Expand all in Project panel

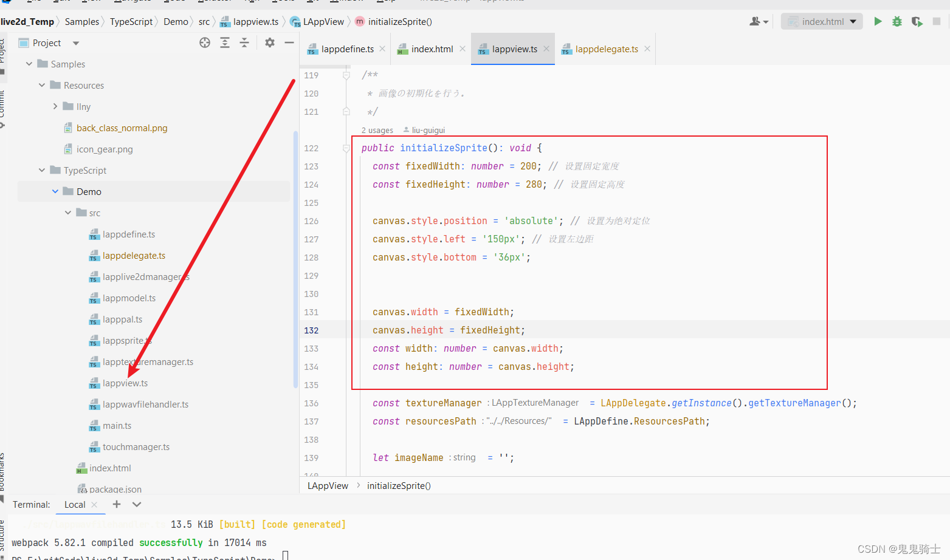pyautogui.click(x=225, y=43)
